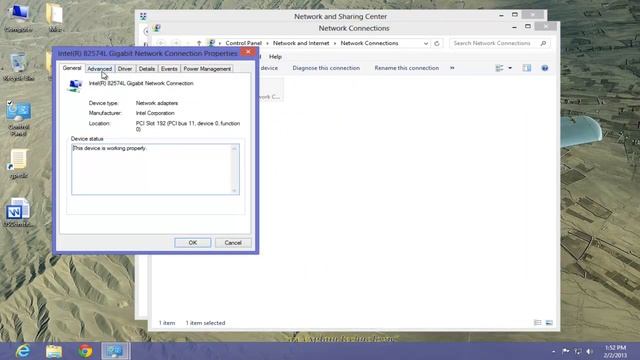Open Help question mark icon
Screen dimensions: 640x360
(x=545, y=68)
